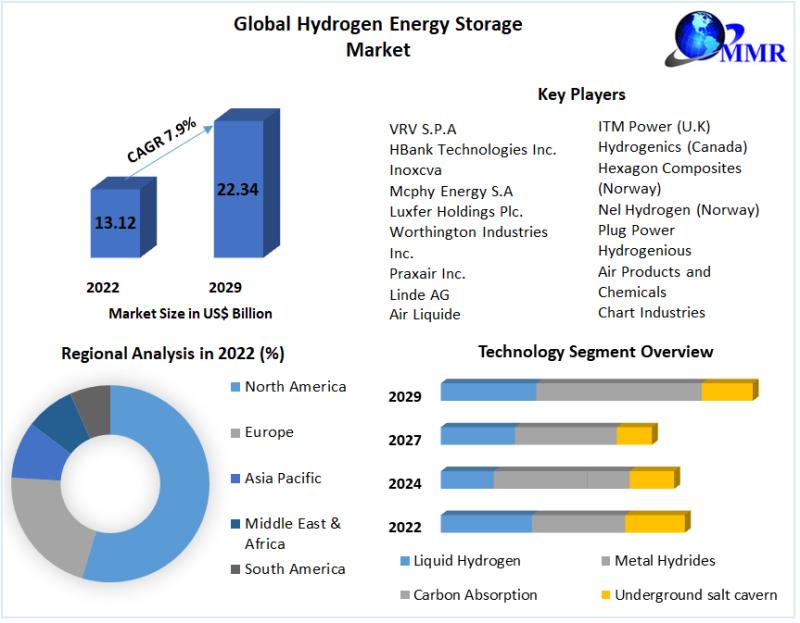Image resolution: width=800 pixels, height=623 pixels.
Task: Click the North America legend swatch
Action: (x=235, y=387)
